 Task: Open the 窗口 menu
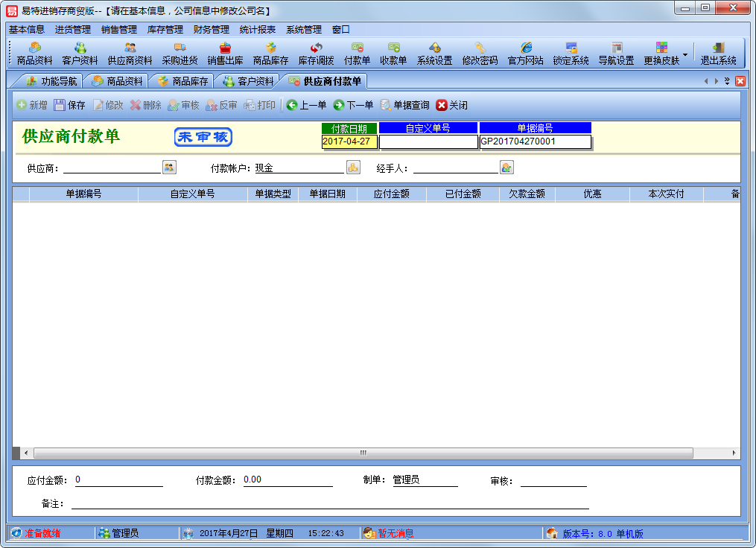click(341, 29)
